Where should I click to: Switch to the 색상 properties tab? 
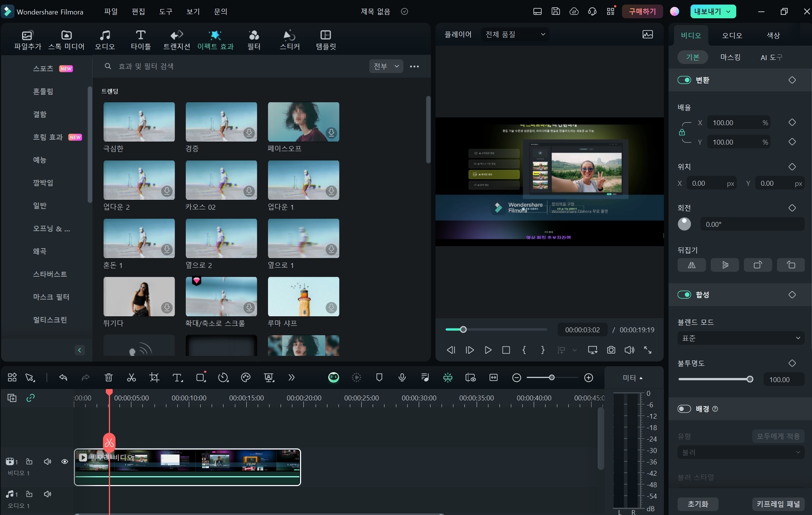click(773, 35)
